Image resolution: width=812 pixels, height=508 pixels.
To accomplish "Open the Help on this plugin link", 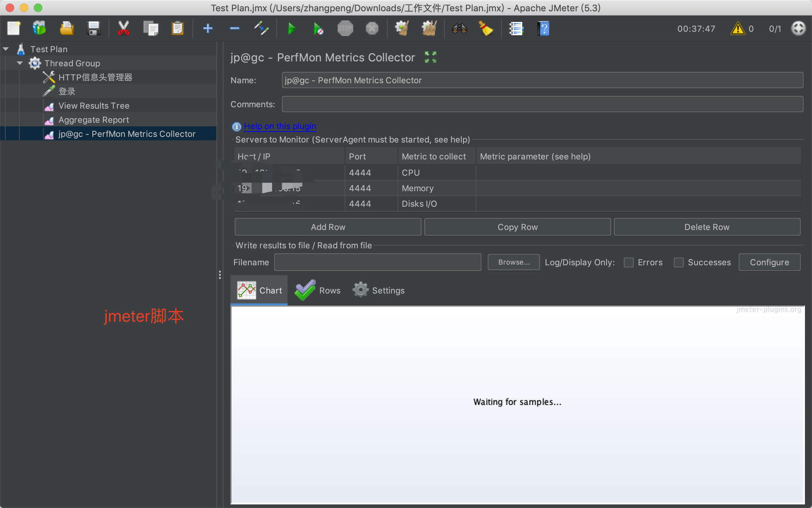I will point(280,126).
